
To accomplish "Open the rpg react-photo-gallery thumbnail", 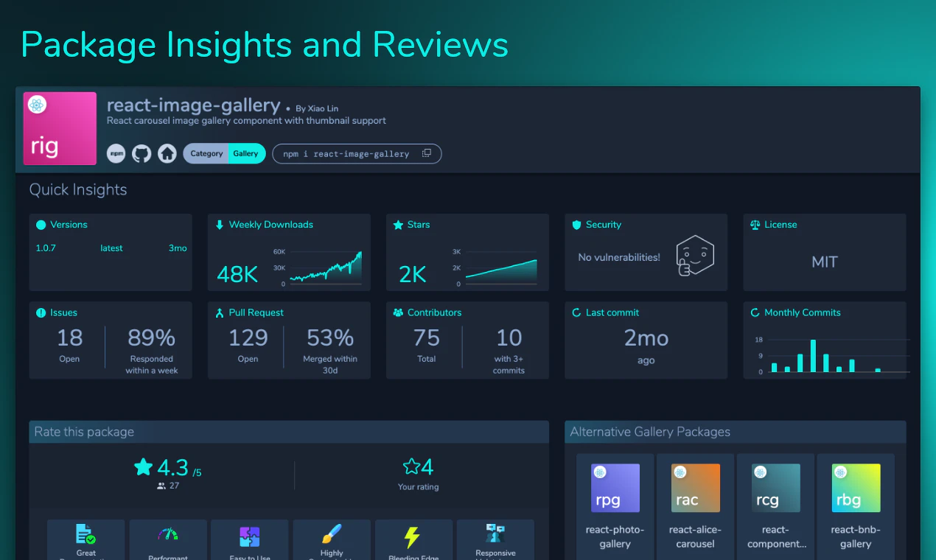I will point(615,488).
